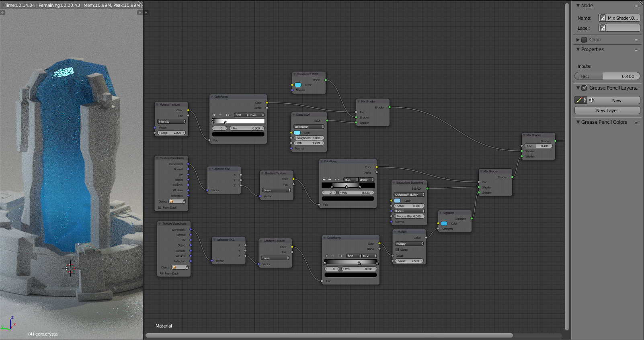Click the object cube icon in bottom Texture Coordinate

[174, 267]
